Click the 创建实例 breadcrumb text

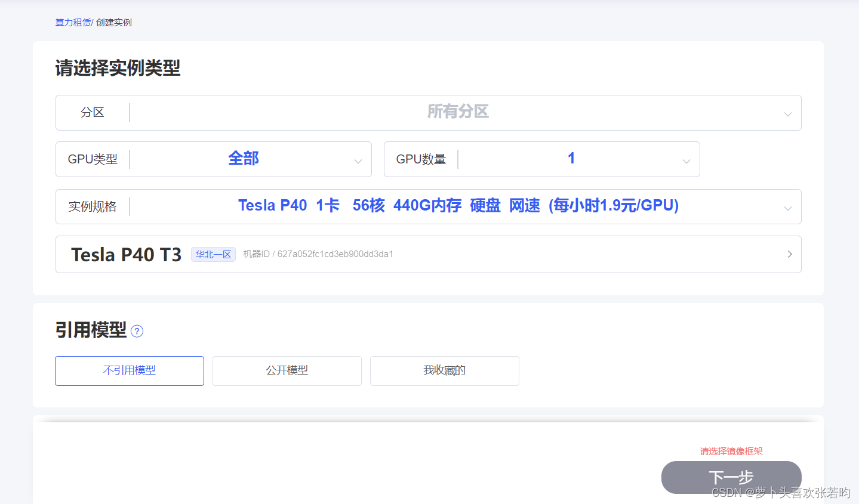114,23
